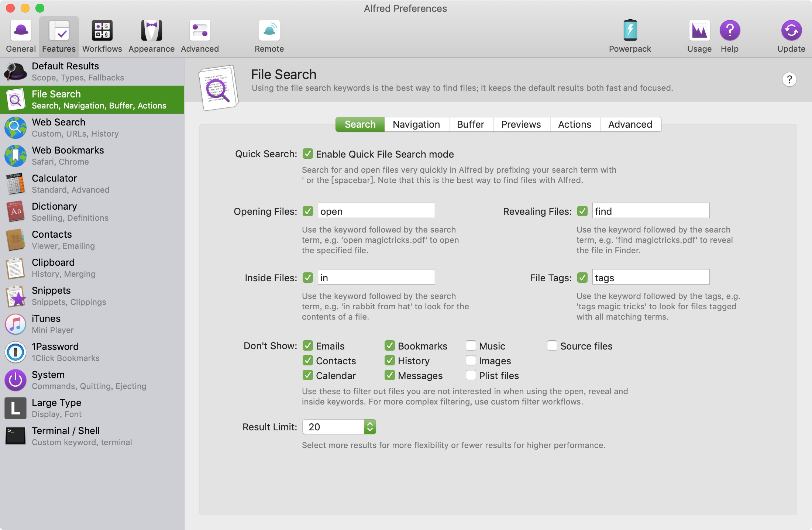Switch to the Navigation tab
The width and height of the screenshot is (812, 530).
coord(416,124)
